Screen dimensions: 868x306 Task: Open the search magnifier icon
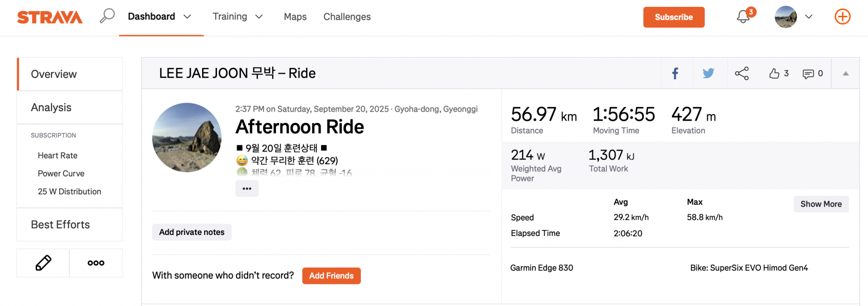(x=107, y=16)
